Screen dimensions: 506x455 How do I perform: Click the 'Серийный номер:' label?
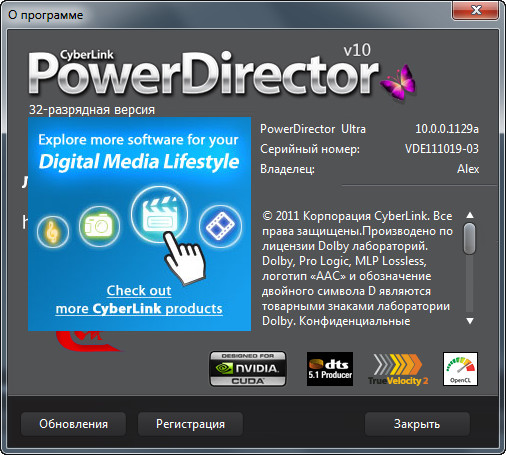(x=310, y=149)
